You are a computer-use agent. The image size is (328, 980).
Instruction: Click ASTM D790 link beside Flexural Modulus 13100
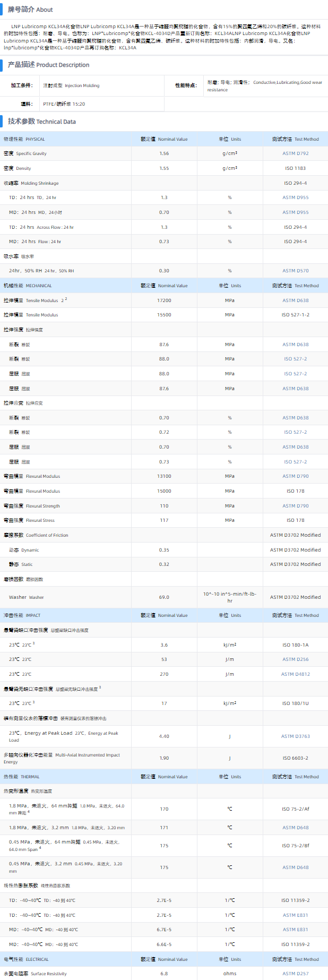coord(295,476)
